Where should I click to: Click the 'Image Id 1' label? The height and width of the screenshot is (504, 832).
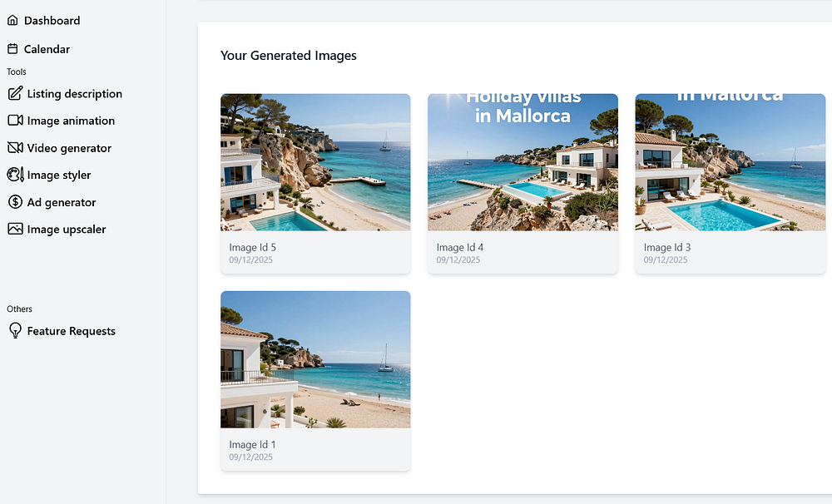[x=253, y=445]
